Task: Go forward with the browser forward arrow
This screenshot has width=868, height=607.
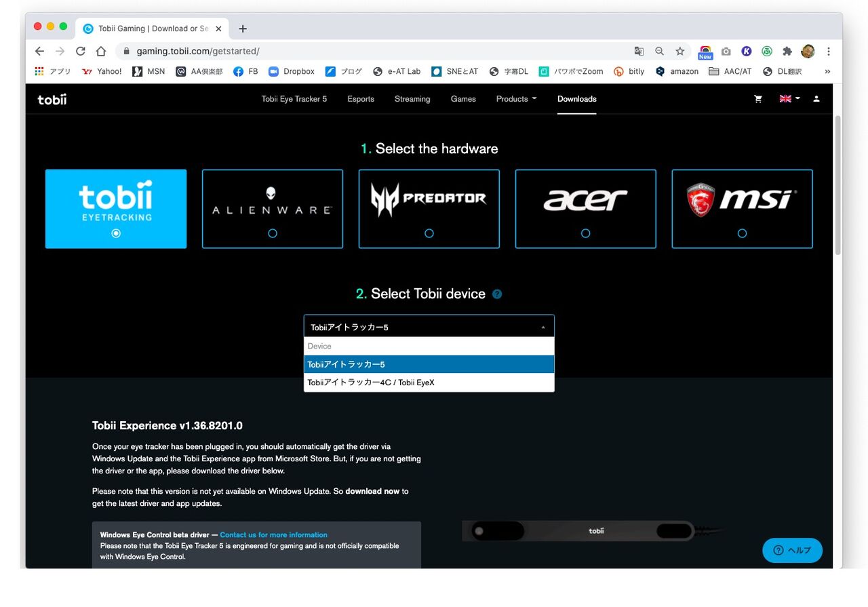Action: 60,51
